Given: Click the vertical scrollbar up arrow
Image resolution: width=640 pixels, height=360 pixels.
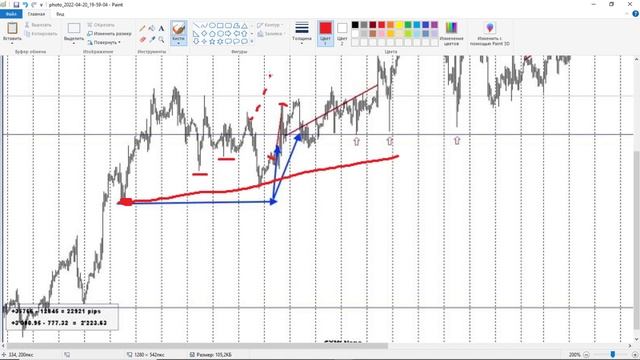Looking at the screenshot, I should click(x=637, y=60).
